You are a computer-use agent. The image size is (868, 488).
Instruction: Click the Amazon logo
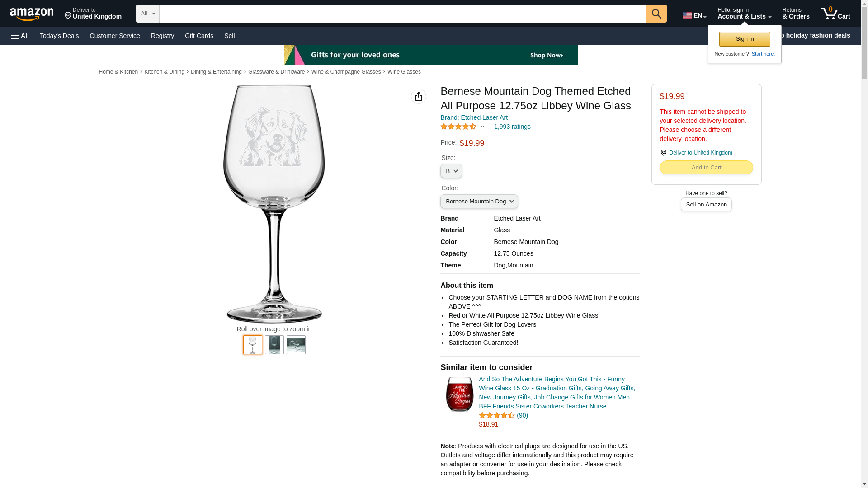tap(32, 14)
